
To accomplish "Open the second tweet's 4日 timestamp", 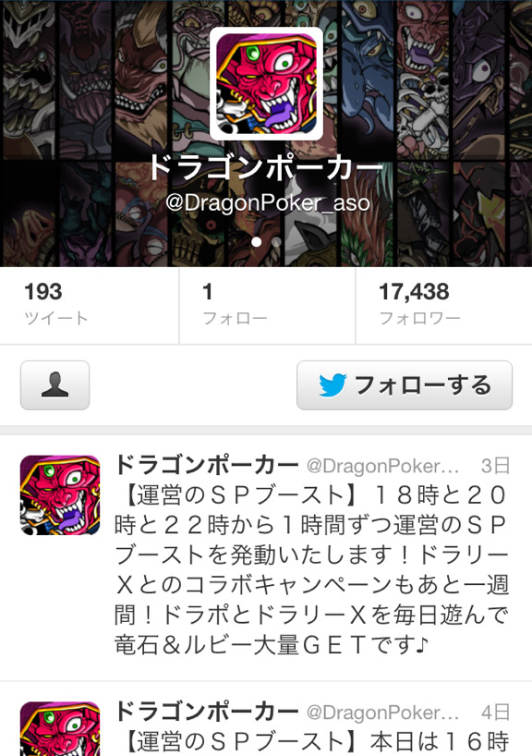I will point(495,713).
